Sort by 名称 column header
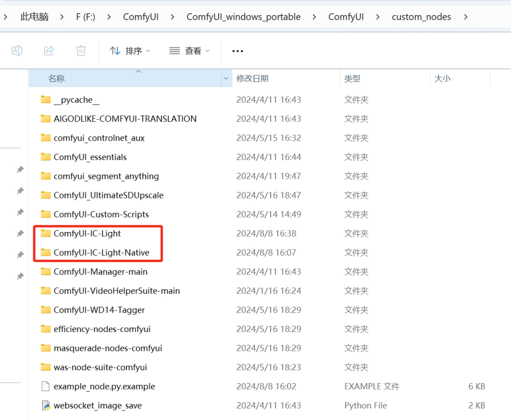 (x=125, y=78)
